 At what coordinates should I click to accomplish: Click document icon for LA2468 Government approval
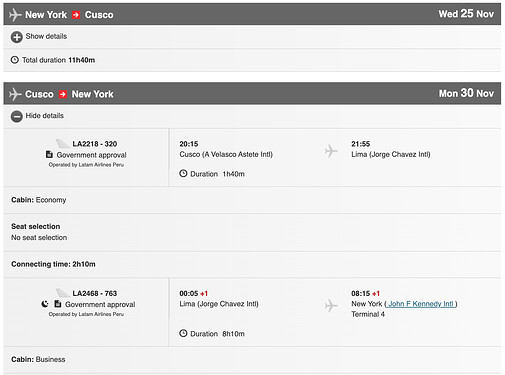pyautogui.click(x=58, y=304)
